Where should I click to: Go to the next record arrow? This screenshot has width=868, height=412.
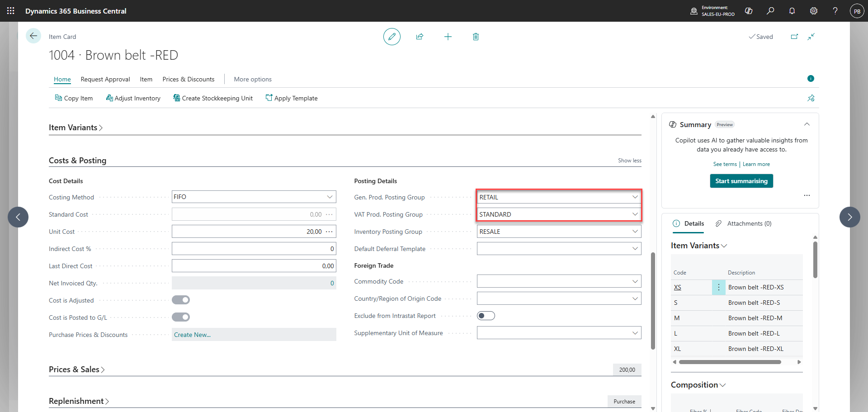pos(850,217)
